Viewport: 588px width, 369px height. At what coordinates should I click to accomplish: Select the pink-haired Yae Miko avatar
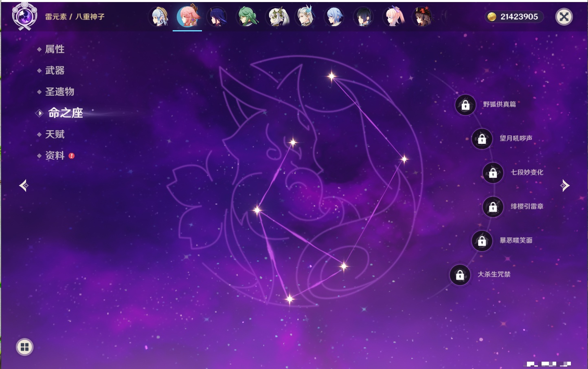coord(188,16)
